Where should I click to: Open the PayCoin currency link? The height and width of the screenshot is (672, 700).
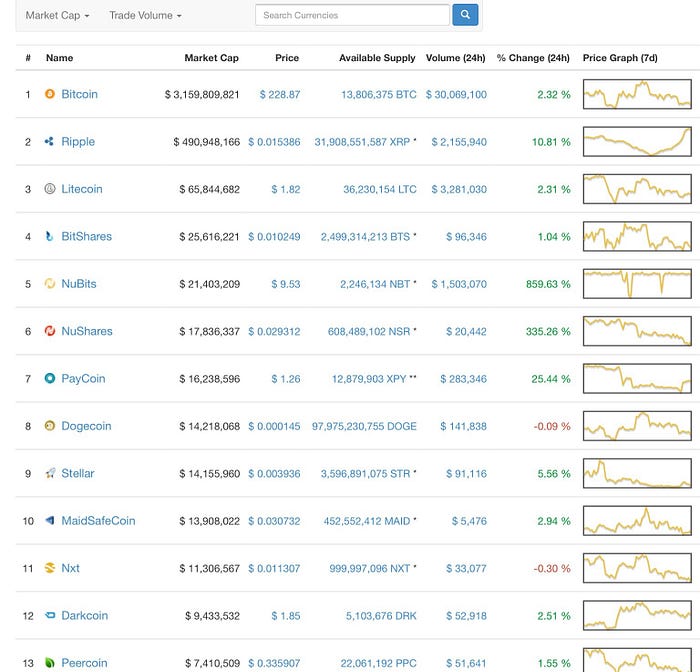(x=83, y=379)
